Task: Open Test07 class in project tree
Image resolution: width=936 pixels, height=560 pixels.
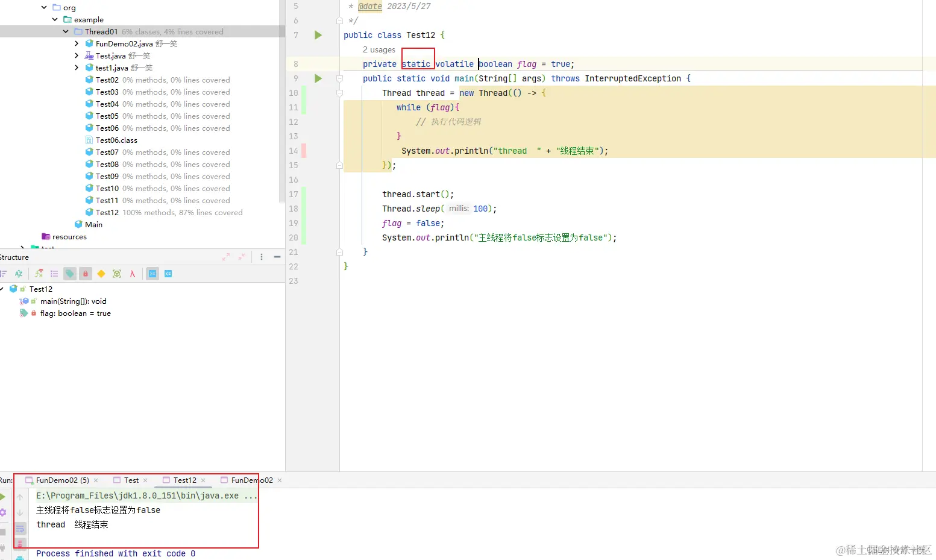Action: 107,152
